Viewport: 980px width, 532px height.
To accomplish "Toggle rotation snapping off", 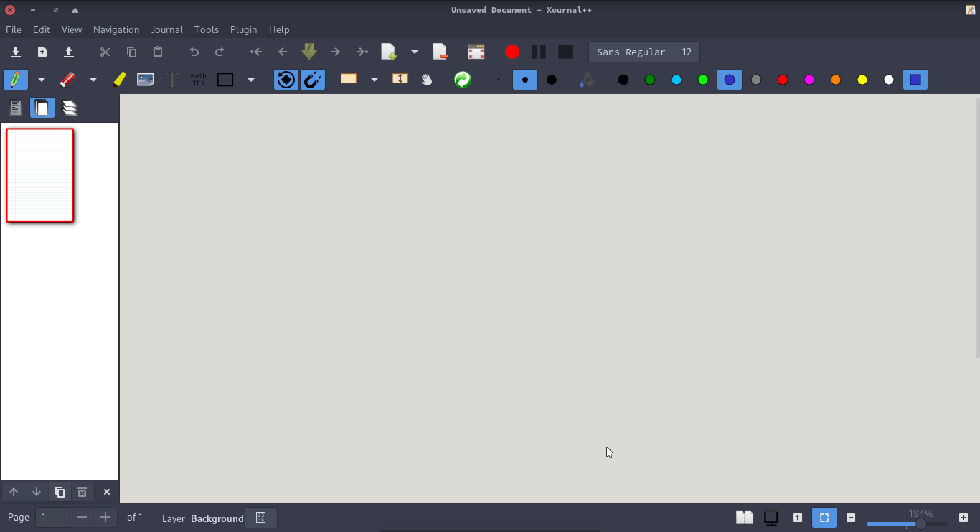I will [286, 80].
